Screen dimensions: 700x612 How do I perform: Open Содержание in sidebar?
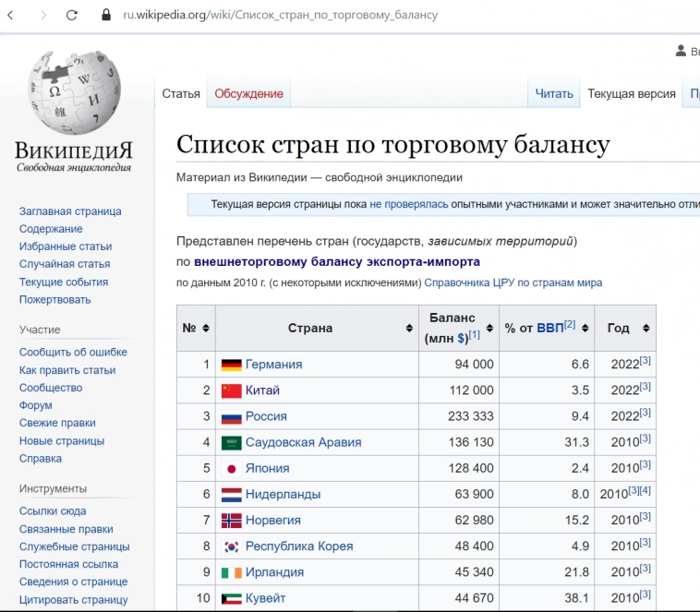pyautogui.click(x=51, y=229)
